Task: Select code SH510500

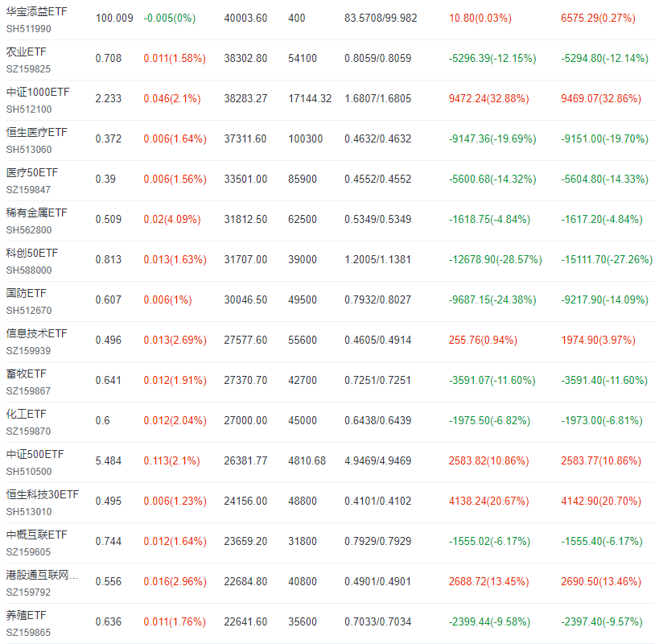Action: click(x=29, y=472)
